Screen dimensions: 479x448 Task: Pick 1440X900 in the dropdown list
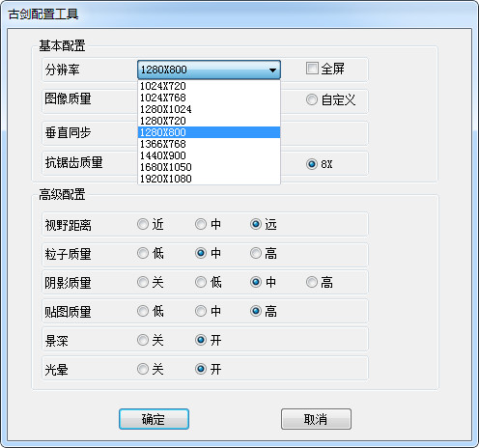coord(209,155)
